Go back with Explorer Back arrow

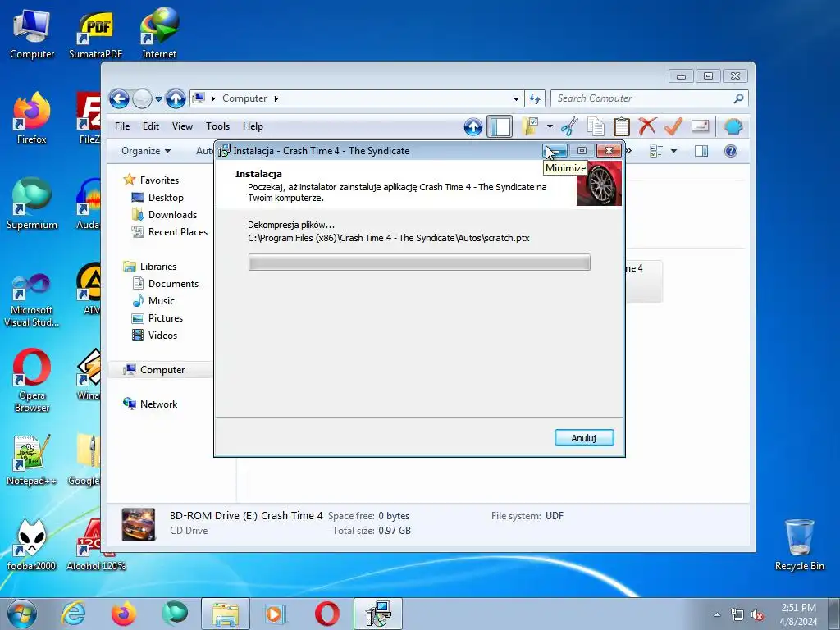[119, 98]
